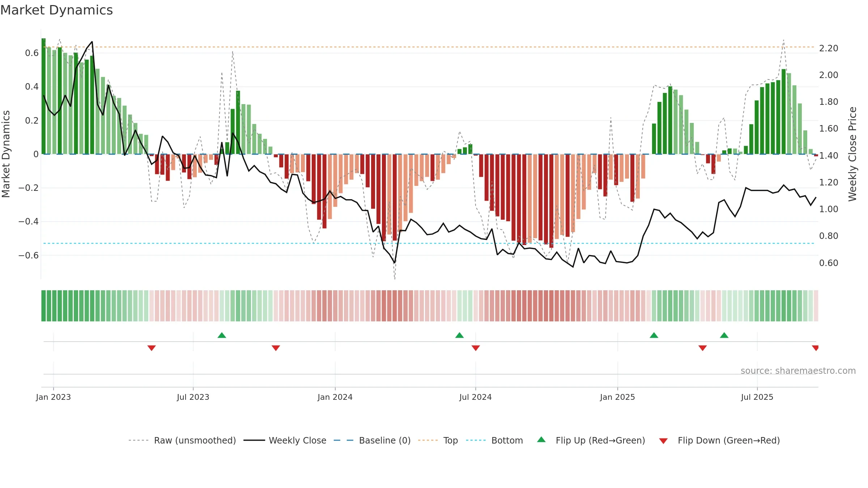Click the 1.40 price axis tick label
Screen dimensions: 868x488
[x=829, y=155]
